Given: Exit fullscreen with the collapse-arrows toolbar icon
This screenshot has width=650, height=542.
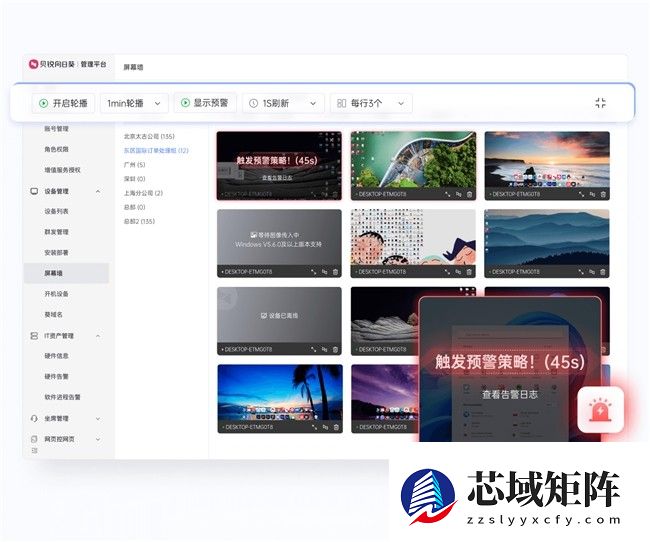Looking at the screenshot, I should (x=600, y=103).
